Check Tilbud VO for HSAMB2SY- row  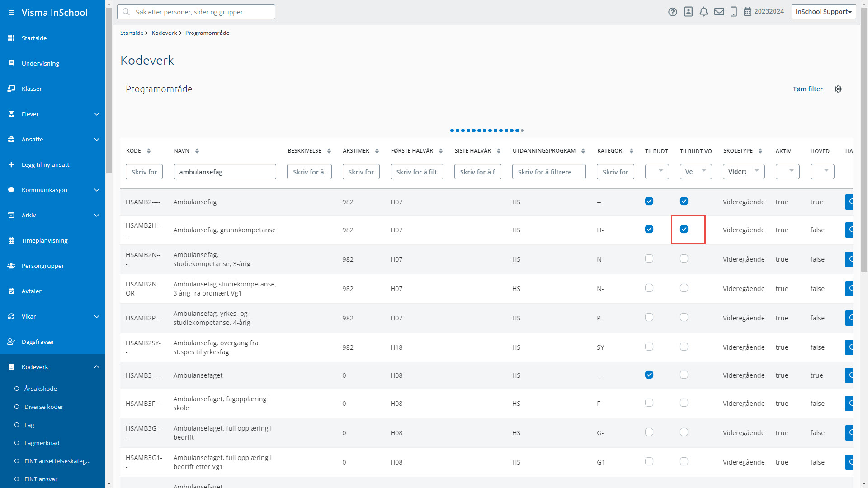(x=684, y=347)
